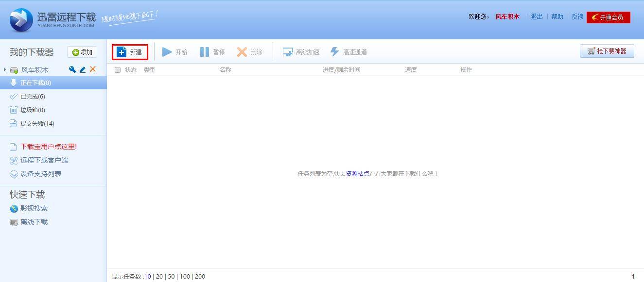Click the 添加 add downloader button
The height and width of the screenshot is (282, 644).
pos(82,52)
